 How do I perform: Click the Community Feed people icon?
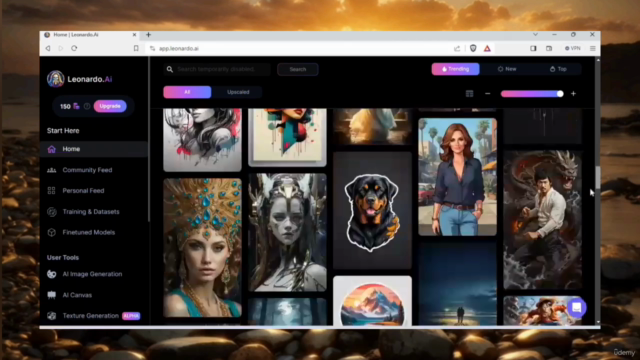[x=51, y=170]
